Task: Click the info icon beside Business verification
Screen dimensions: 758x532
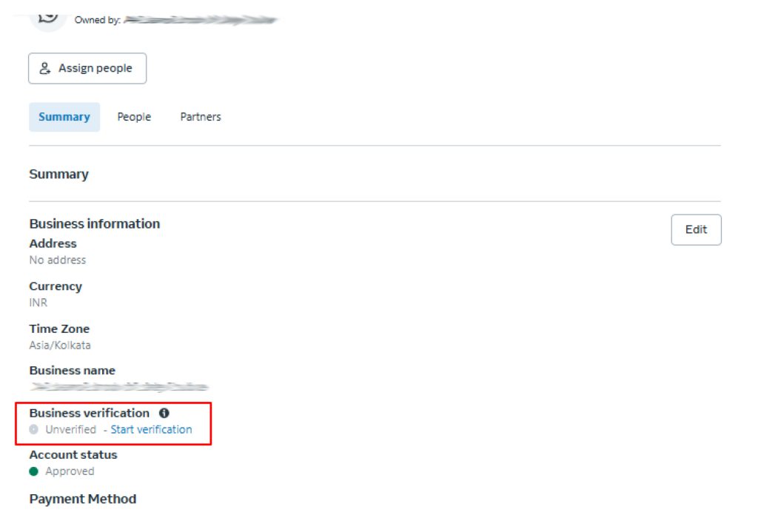Action: coord(164,414)
